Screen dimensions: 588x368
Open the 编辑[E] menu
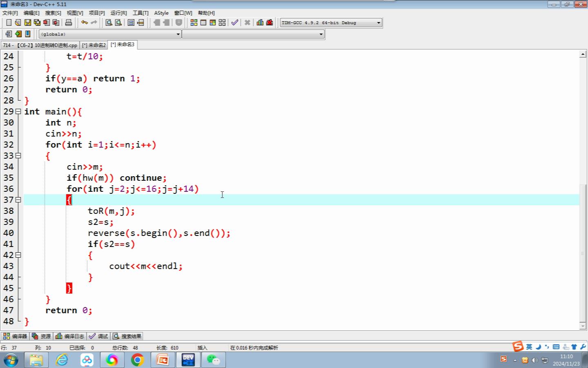[x=31, y=13]
